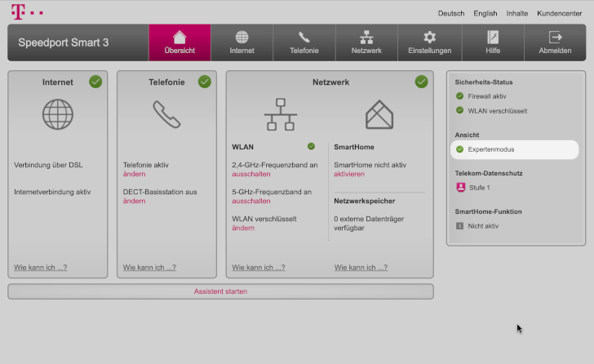Select the 'Nicht aktiv' SmartHome-Funktion text
The image size is (594, 364).
tap(483, 226)
